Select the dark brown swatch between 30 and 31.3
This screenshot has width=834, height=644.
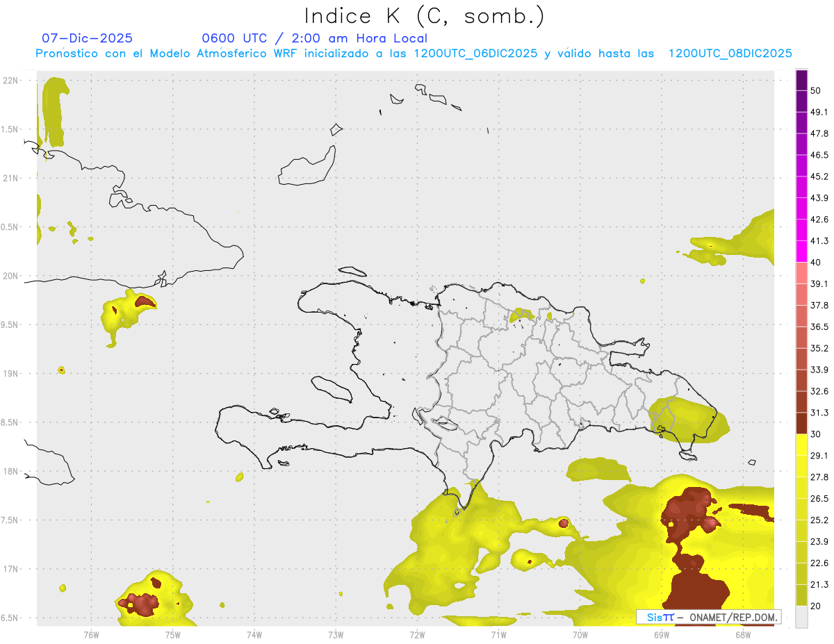(x=802, y=423)
